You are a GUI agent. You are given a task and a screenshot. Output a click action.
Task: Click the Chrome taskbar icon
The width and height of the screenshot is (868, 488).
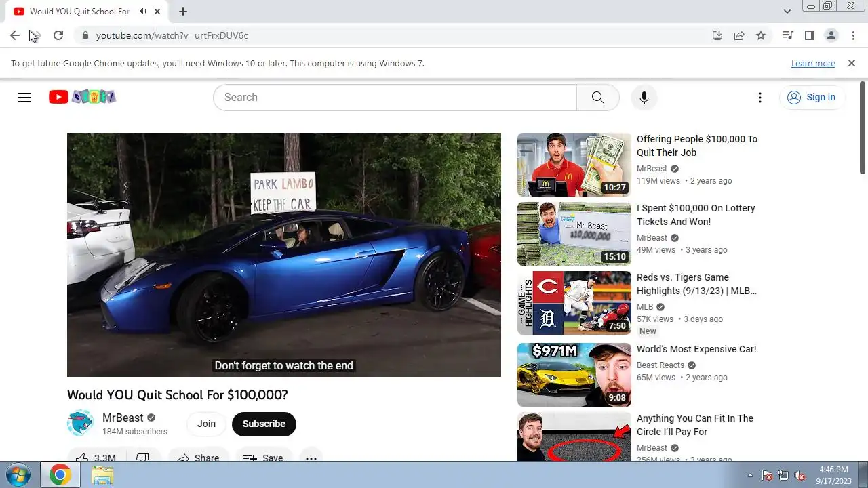tap(60, 475)
